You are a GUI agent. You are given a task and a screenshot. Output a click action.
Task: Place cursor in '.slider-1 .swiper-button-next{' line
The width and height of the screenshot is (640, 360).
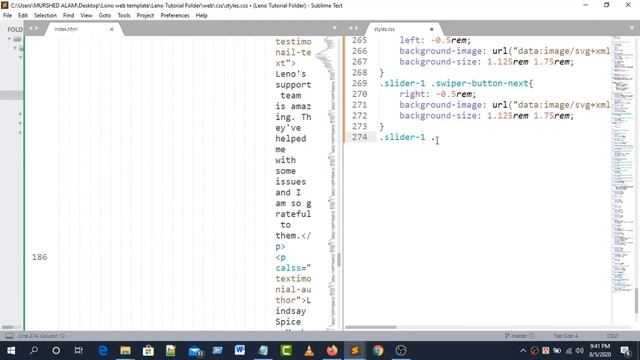coord(456,83)
